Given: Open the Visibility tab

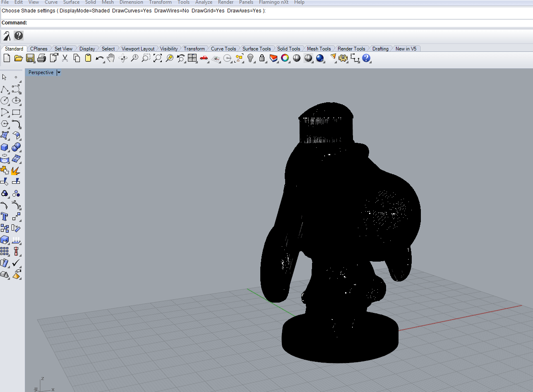Looking at the screenshot, I should click(169, 49).
